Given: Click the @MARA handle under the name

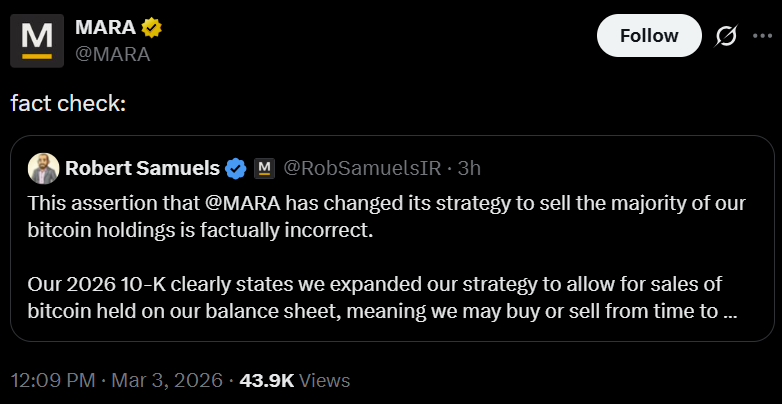Looking at the screenshot, I should pos(112,54).
